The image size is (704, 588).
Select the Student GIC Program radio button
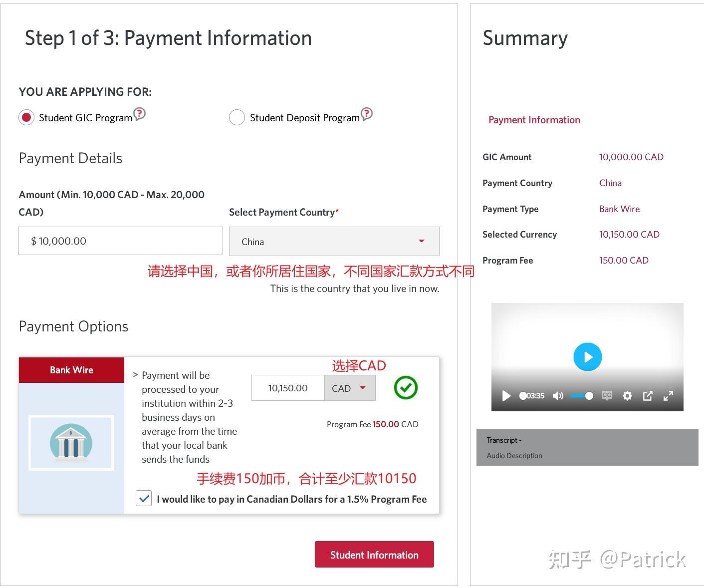(x=26, y=117)
